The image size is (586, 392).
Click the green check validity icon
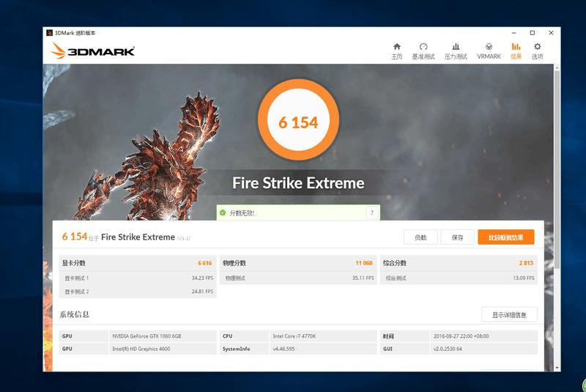pos(223,212)
